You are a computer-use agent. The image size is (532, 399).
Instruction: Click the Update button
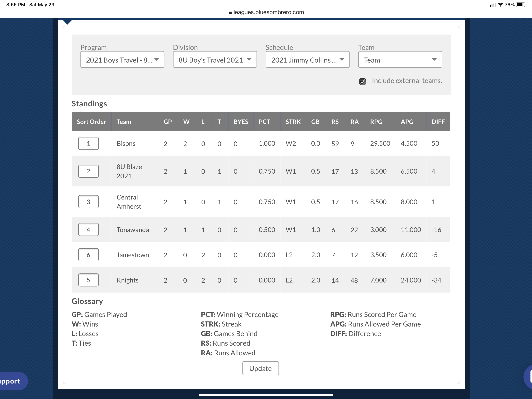tap(261, 368)
